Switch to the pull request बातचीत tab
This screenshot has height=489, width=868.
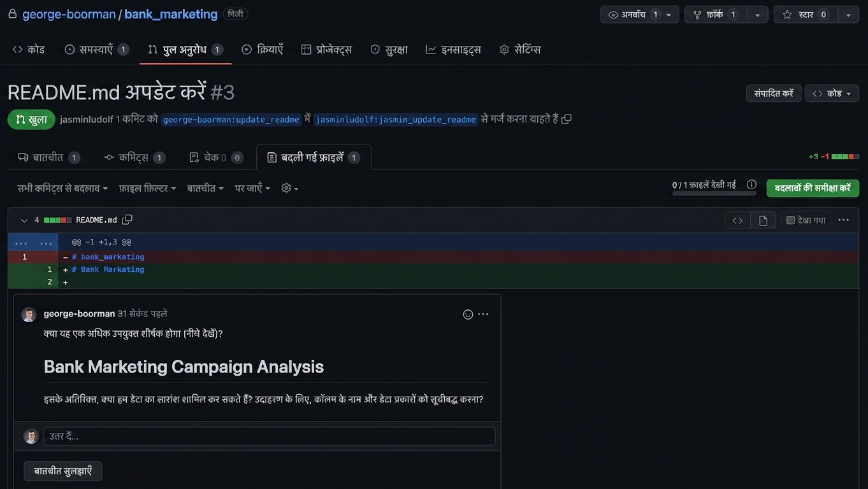pyautogui.click(x=49, y=158)
